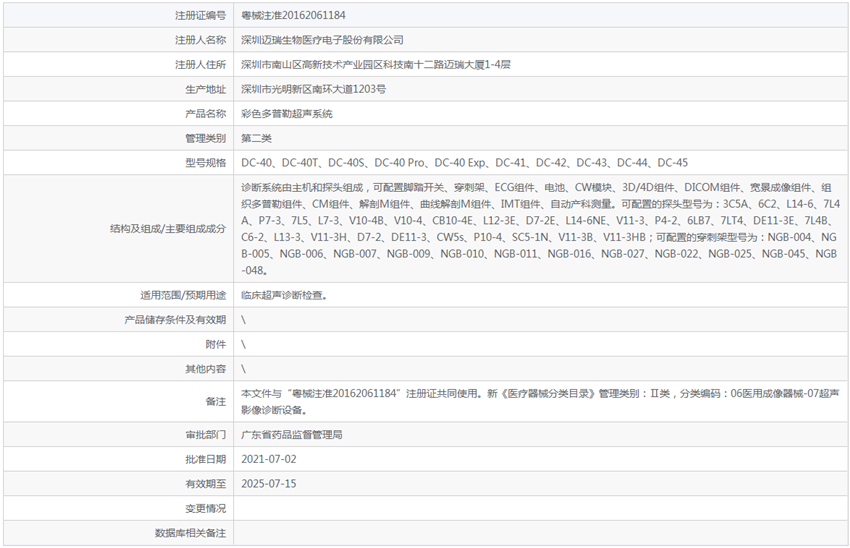
Task: Click the label 适用范围/预期用途
Action: (x=183, y=295)
